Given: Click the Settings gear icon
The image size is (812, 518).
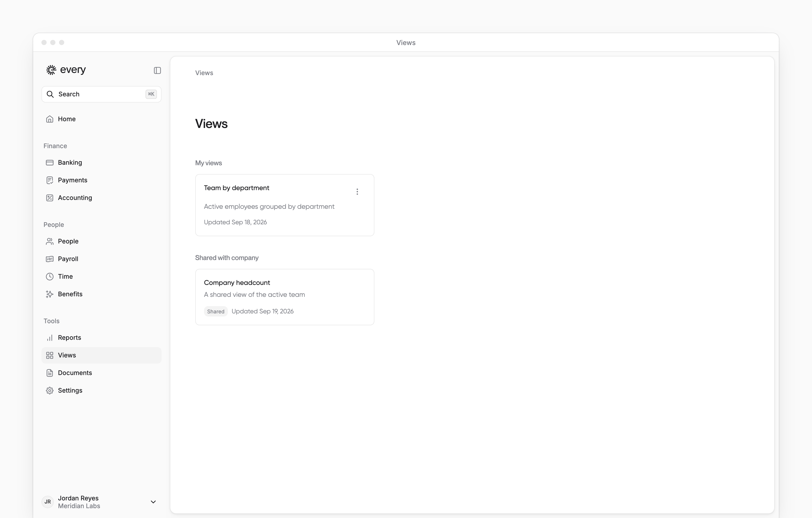Looking at the screenshot, I should (49, 390).
